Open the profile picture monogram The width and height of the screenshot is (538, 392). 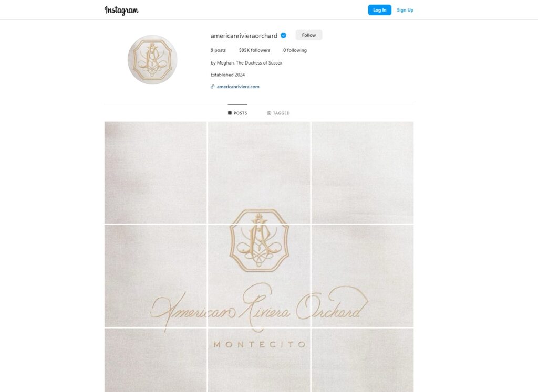[152, 60]
